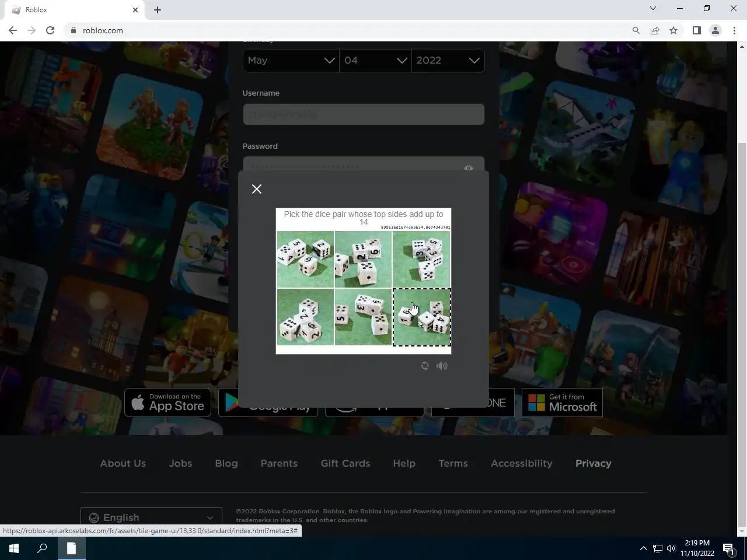Open the browser zoom search icon

pos(636,30)
